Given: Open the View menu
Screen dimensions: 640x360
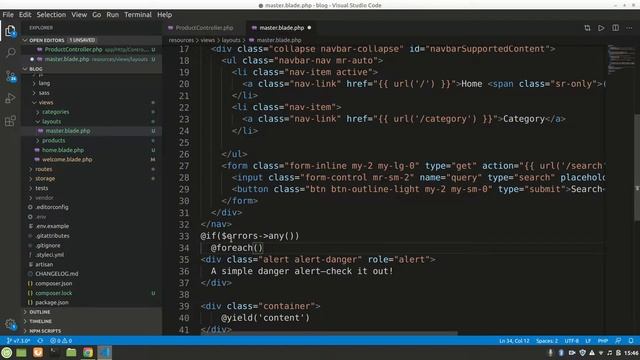Looking at the screenshot, I should [79, 15].
